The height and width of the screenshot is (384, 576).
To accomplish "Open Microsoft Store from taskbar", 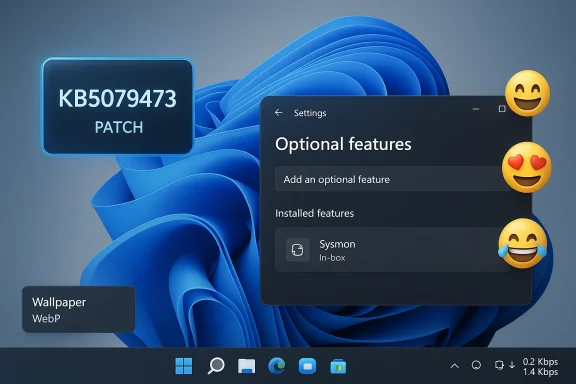I will 338,366.
